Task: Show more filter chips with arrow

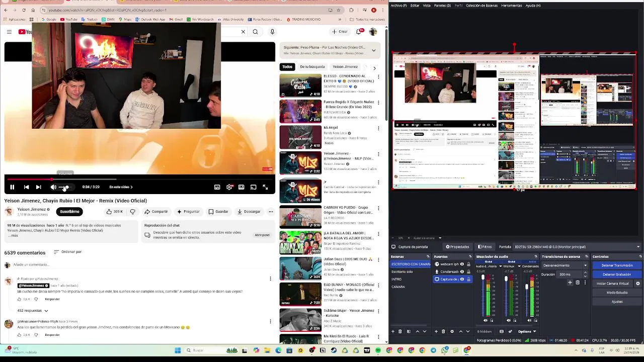Action: point(374,67)
